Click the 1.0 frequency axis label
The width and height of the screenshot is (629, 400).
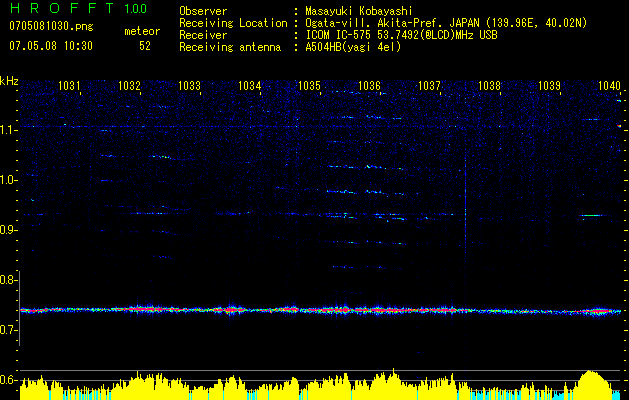[8, 180]
